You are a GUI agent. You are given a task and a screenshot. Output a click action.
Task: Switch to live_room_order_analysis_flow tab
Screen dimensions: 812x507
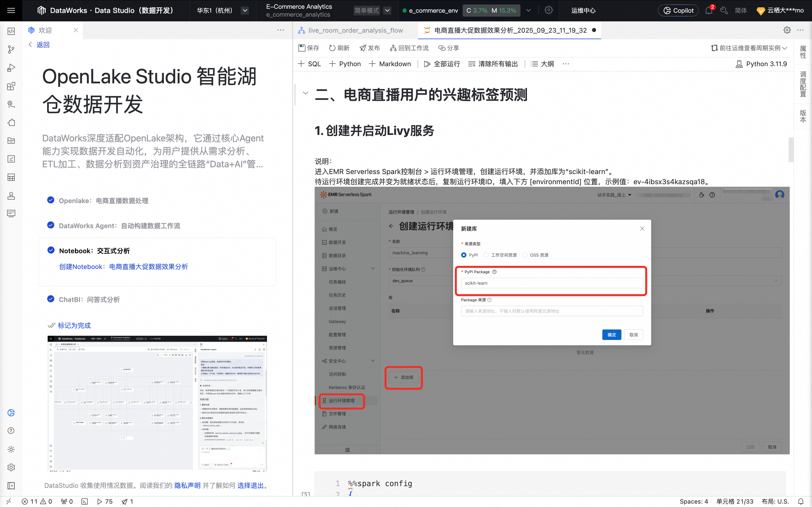pyautogui.click(x=355, y=30)
